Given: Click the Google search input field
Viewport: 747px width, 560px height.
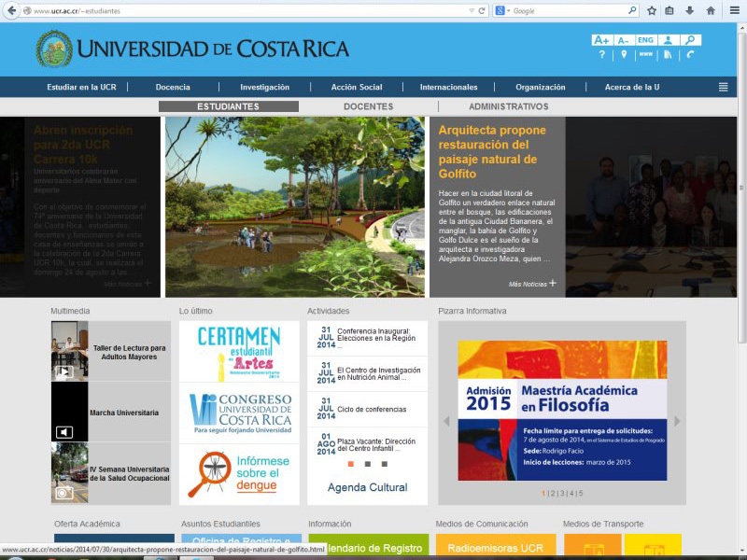Looking at the screenshot, I should pyautogui.click(x=570, y=10).
